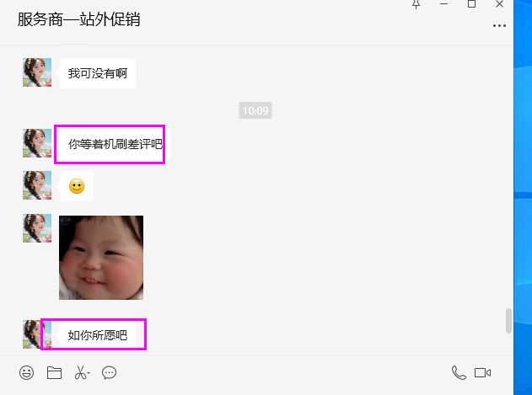532x395 pixels.
Task: Click the chat vertical scrollbar thumb
Action: tap(508, 321)
